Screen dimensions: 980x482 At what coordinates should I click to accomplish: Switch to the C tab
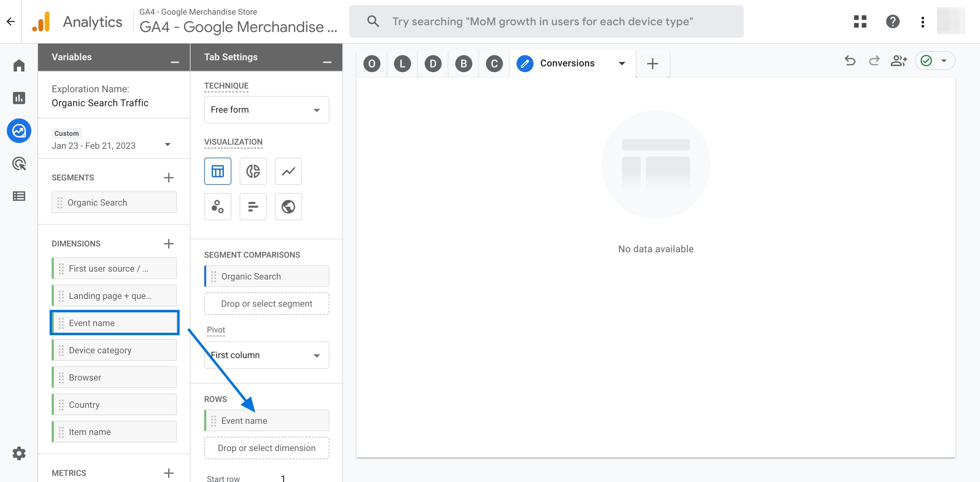click(494, 64)
